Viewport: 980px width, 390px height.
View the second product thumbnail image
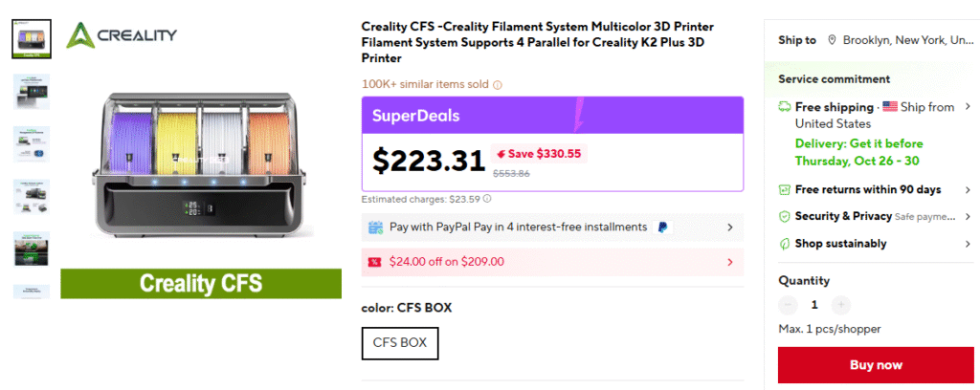(32, 91)
